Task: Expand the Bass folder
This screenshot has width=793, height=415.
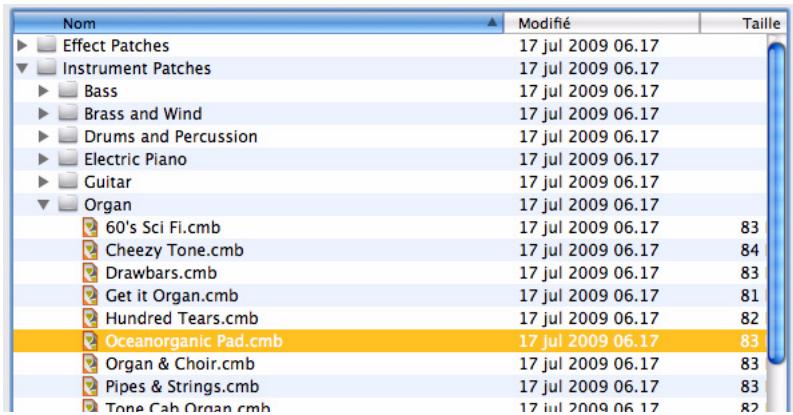Action: pos(44,92)
